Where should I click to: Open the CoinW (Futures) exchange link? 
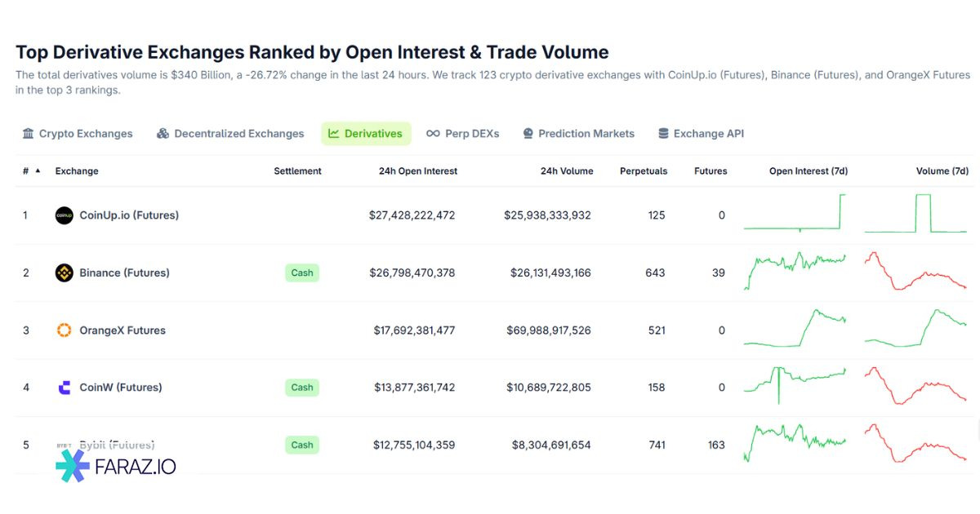[120, 388]
